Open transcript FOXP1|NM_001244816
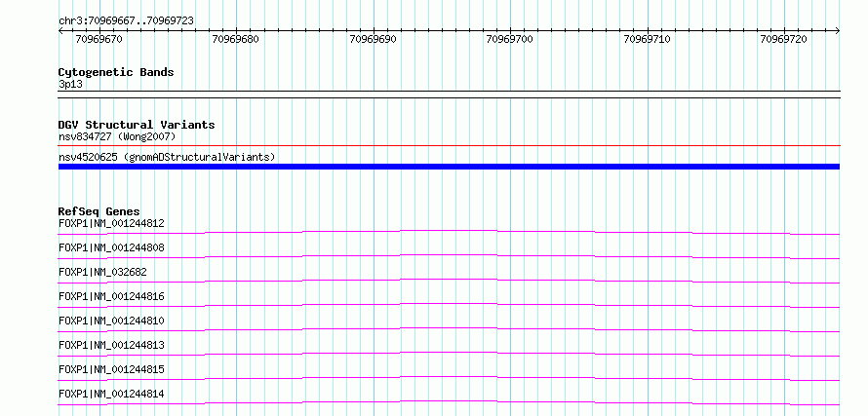 pyautogui.click(x=111, y=296)
